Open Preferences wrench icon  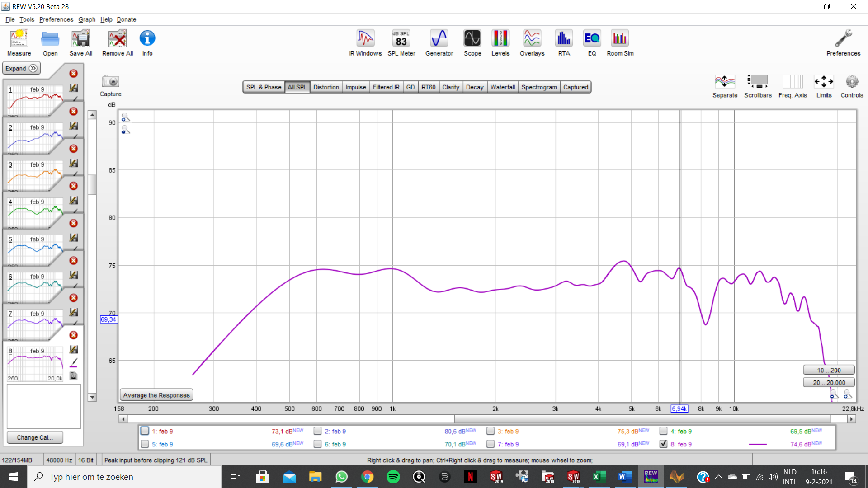[x=843, y=43]
